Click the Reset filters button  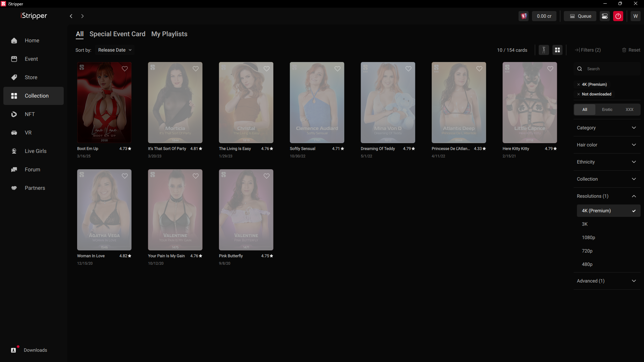coord(631,50)
